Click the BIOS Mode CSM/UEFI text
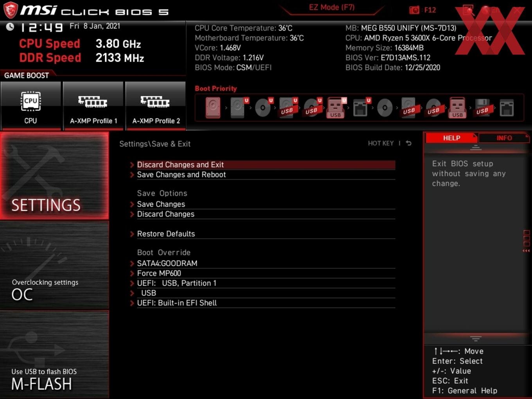532x399 pixels. pyautogui.click(x=233, y=67)
